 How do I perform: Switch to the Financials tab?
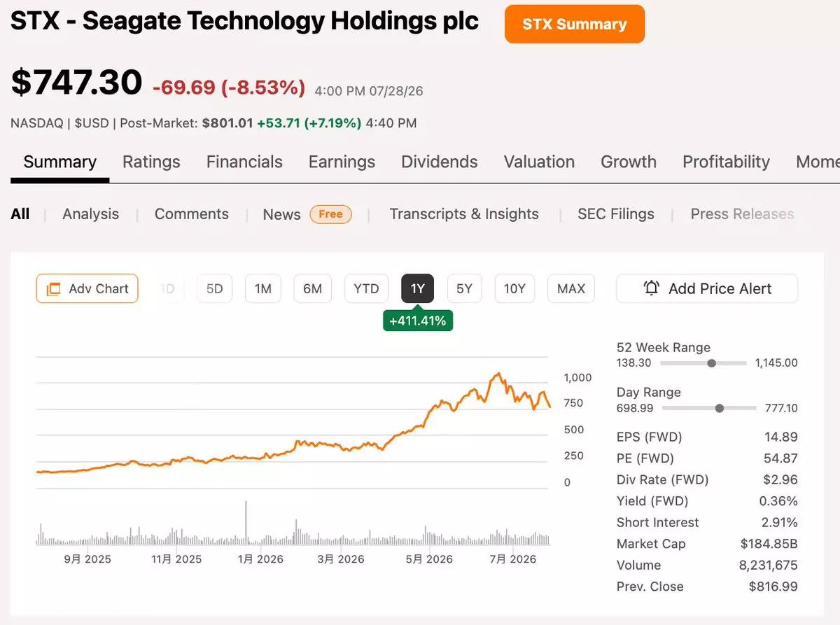click(x=244, y=162)
